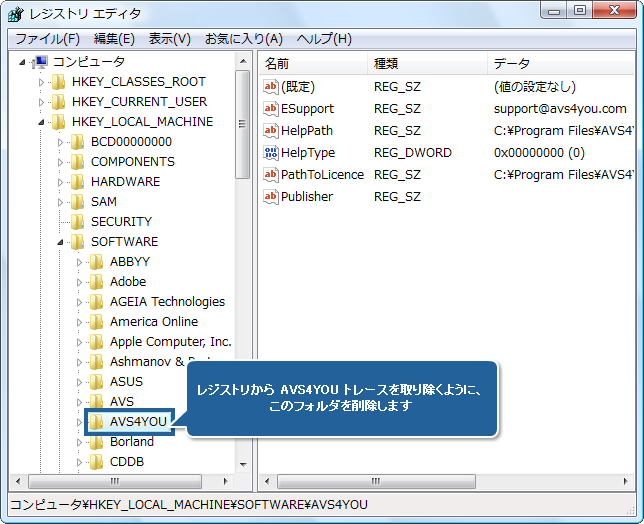Viewport: 644px width, 524px height.
Task: Click the HARDWARE folder icon
Action: tap(77, 182)
